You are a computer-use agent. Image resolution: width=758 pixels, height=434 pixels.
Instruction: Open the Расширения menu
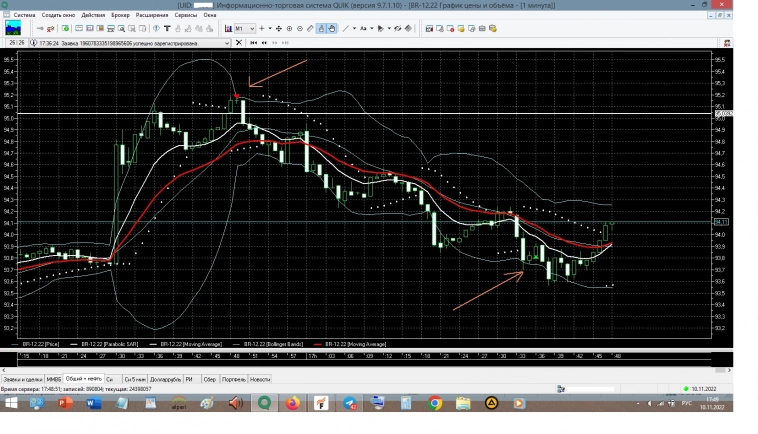click(152, 15)
